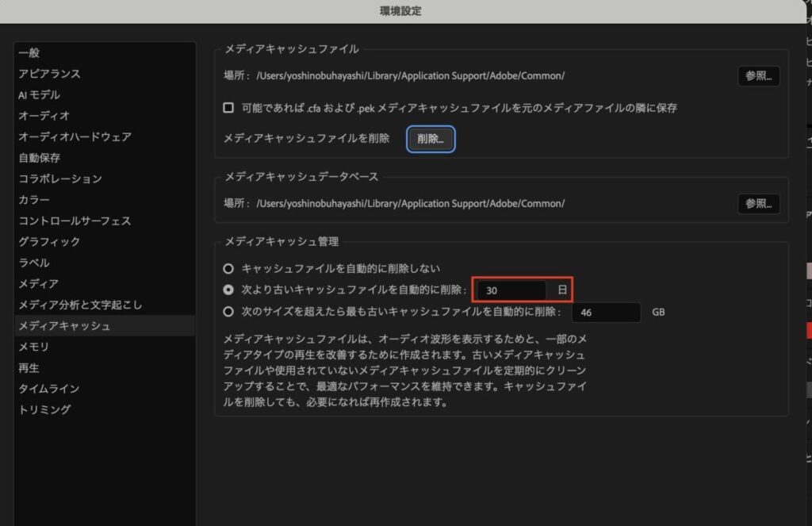Click the 46 GB cache size field
Image resolution: width=812 pixels, height=526 pixels.
pos(605,313)
